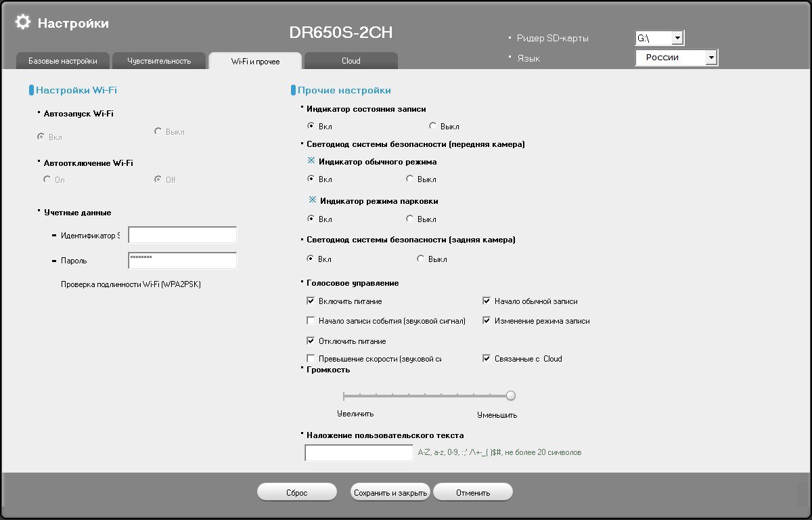Turn on rear camera LED with Вкл
This screenshot has width=812, height=520.
coord(311,259)
